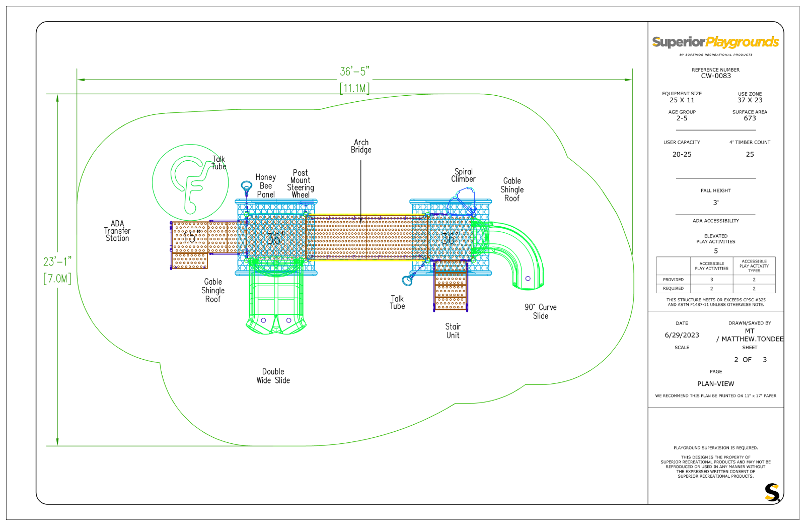Click the surface area value 673

click(x=750, y=118)
